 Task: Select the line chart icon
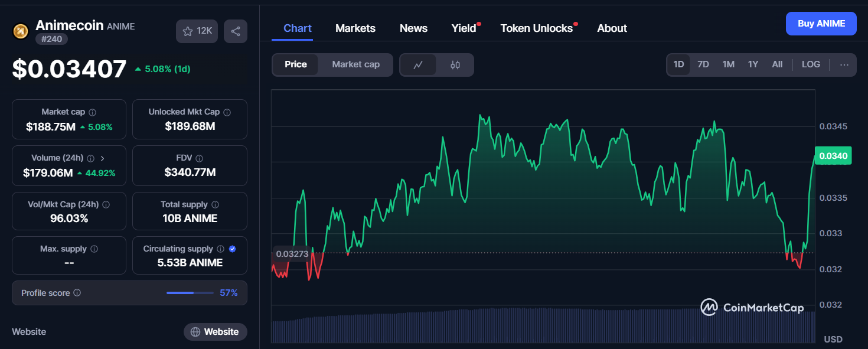(x=418, y=65)
